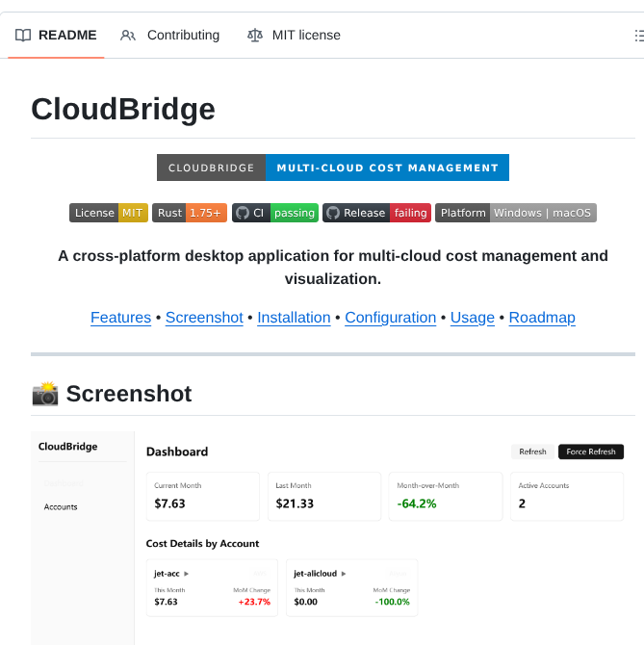Screen dimensions: 644x645
Task: Select Accounts in the app sidebar
Action: point(61,507)
